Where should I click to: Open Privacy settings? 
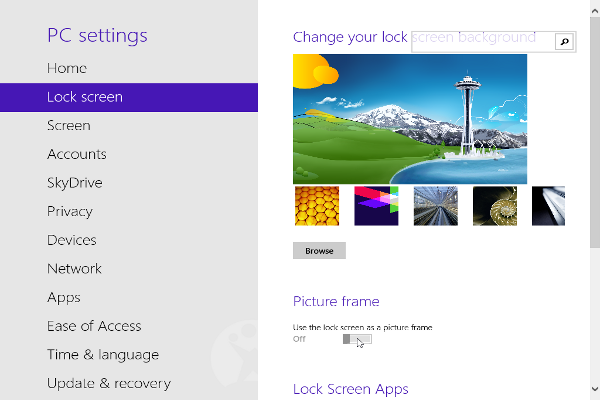click(70, 212)
